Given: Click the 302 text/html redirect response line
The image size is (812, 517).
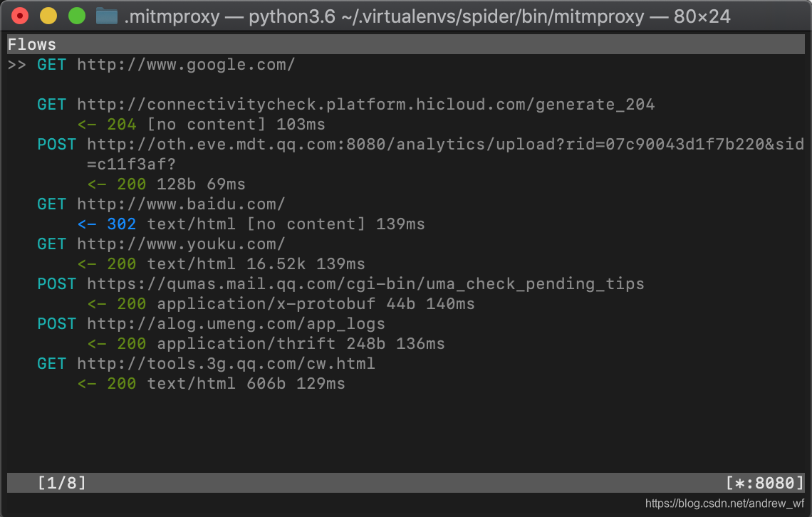Looking at the screenshot, I should pyautogui.click(x=251, y=224).
